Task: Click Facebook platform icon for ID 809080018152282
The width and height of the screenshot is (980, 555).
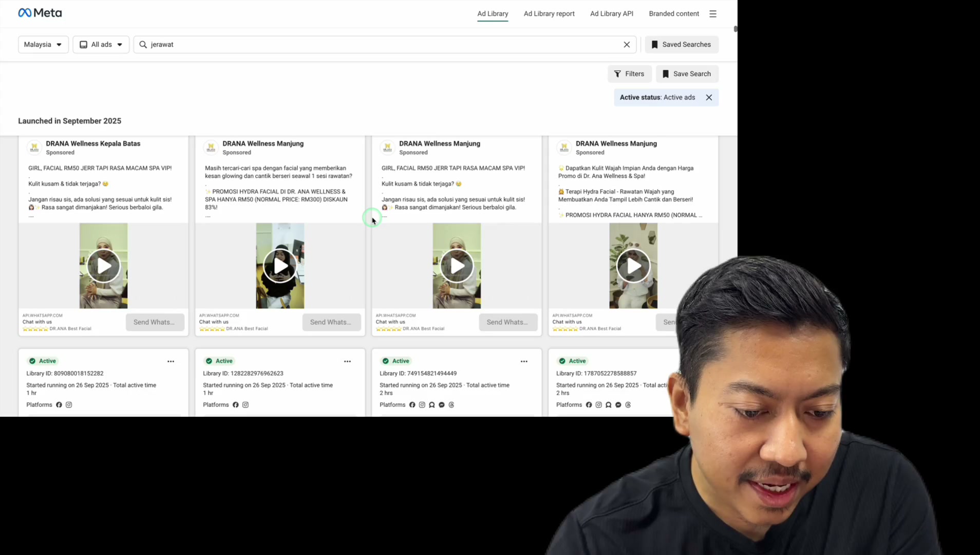Action: click(59, 405)
